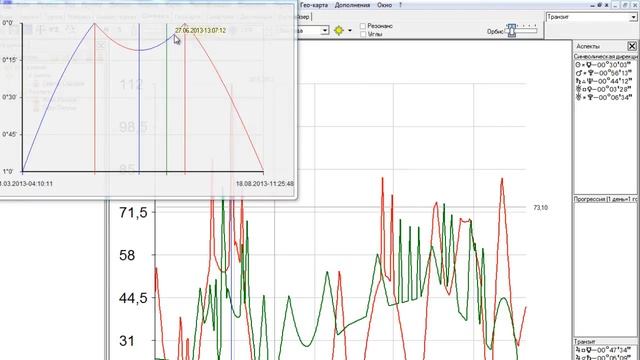
Task: Click the 71,5 axis label
Action: click(133, 213)
